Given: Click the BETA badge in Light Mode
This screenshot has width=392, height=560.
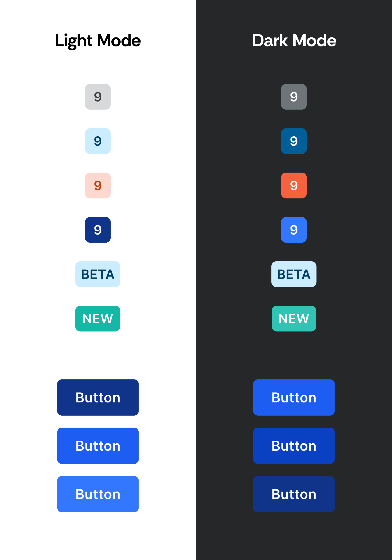Looking at the screenshot, I should (98, 274).
